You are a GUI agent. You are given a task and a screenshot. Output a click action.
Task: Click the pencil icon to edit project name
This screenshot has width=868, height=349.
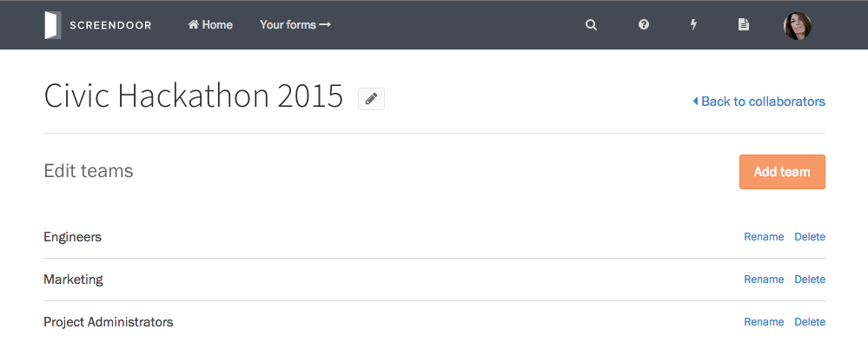(372, 99)
